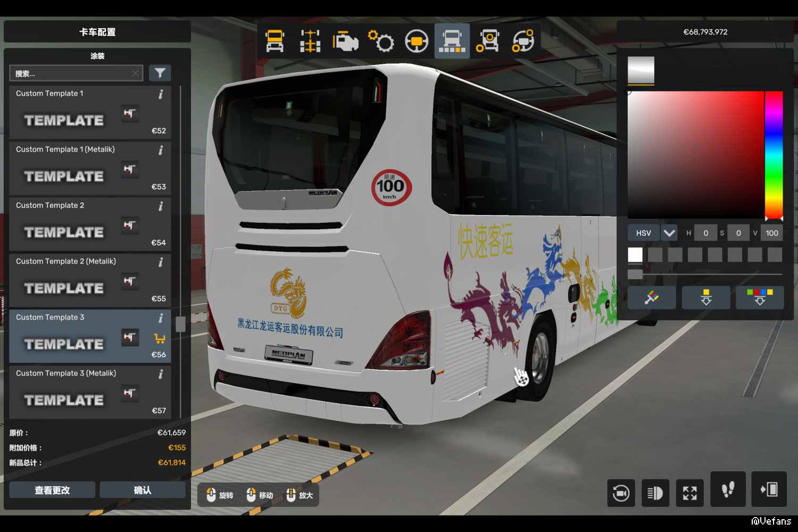The width and height of the screenshot is (798, 532).
Task: Reset the camera view
Action: pos(621,493)
